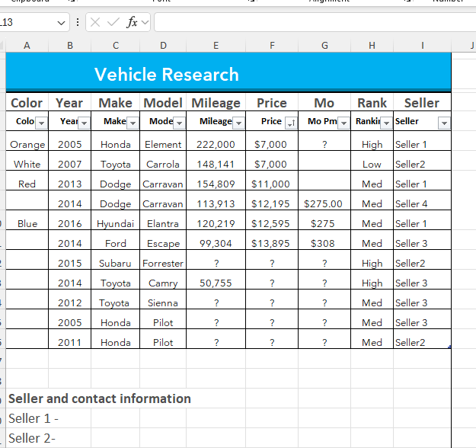This screenshot has height=448, width=476.
Task: Select column A header
Action: click(27, 46)
